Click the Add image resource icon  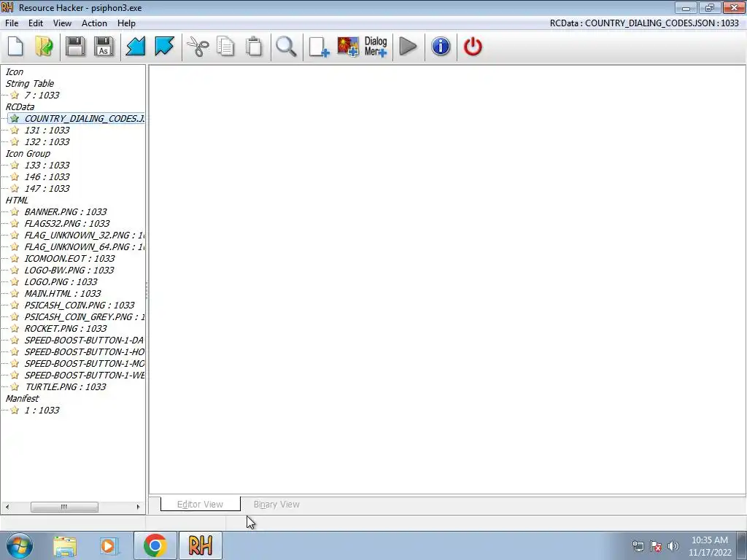[x=348, y=47]
